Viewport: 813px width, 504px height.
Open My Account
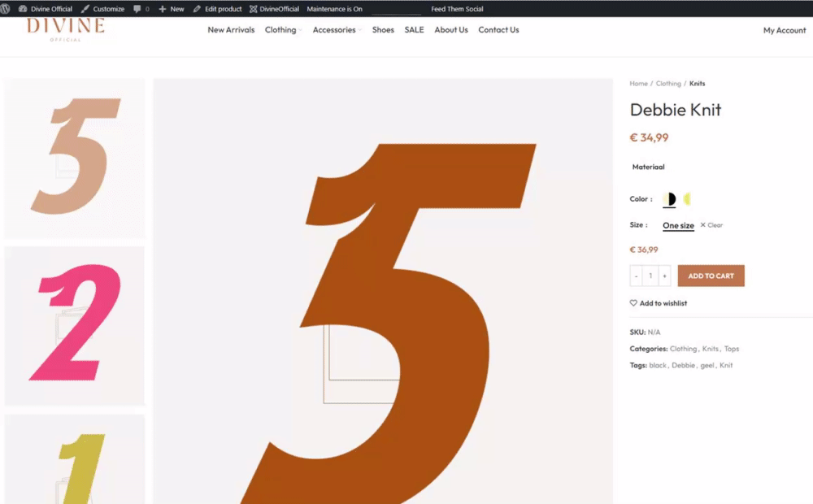[785, 31]
